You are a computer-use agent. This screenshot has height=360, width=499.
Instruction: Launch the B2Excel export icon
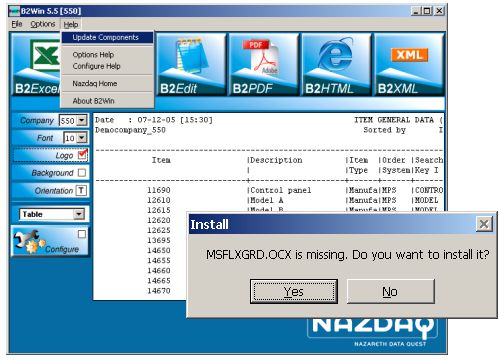[36, 64]
